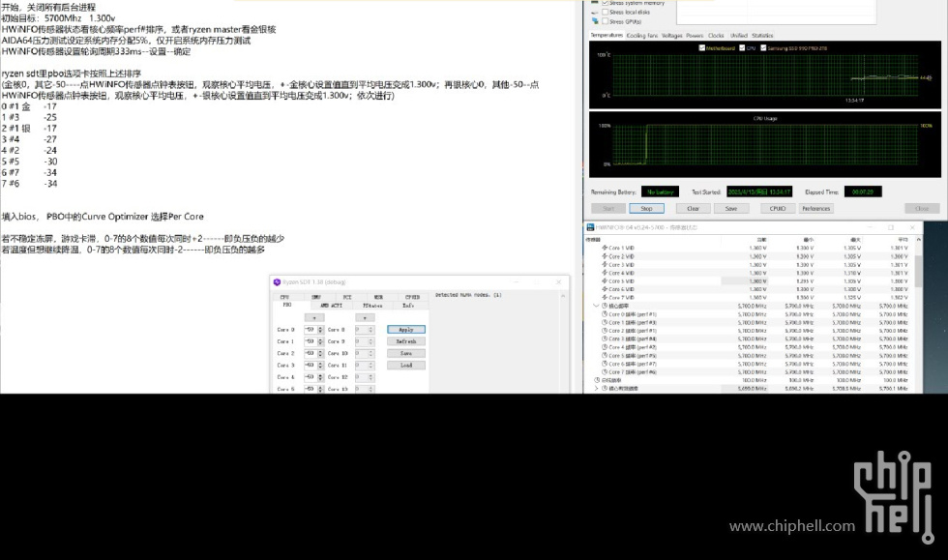Open right column dropdown arrow in Ryzen SDT PBO
This screenshot has width=948, height=560.
365,317
